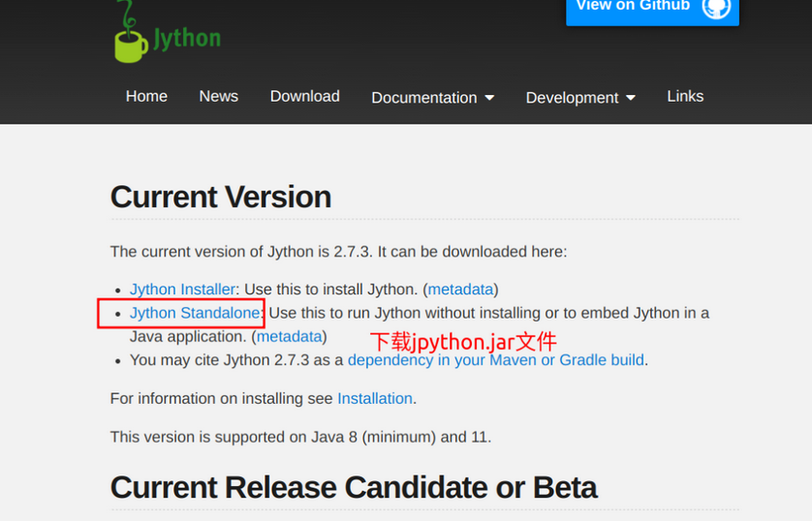812x521 pixels.
Task: Follow the Installation link
Action: (375, 398)
